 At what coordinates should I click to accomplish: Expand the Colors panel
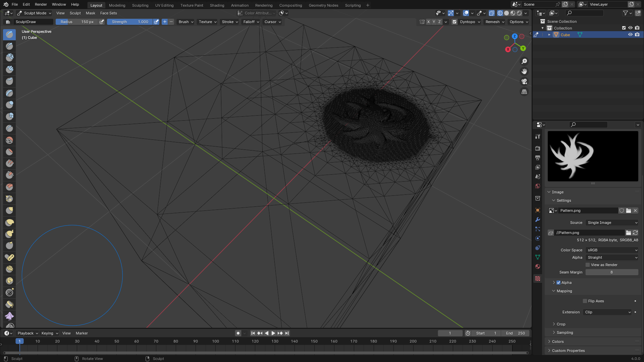click(x=557, y=342)
